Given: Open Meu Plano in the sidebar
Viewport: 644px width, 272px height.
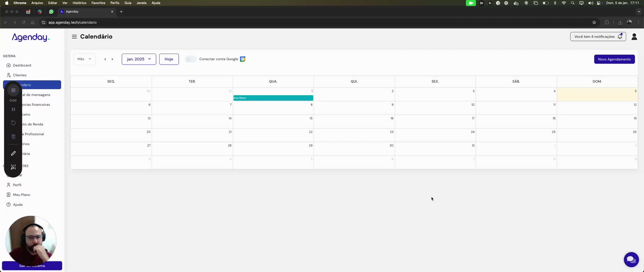Looking at the screenshot, I should tap(32, 195).
